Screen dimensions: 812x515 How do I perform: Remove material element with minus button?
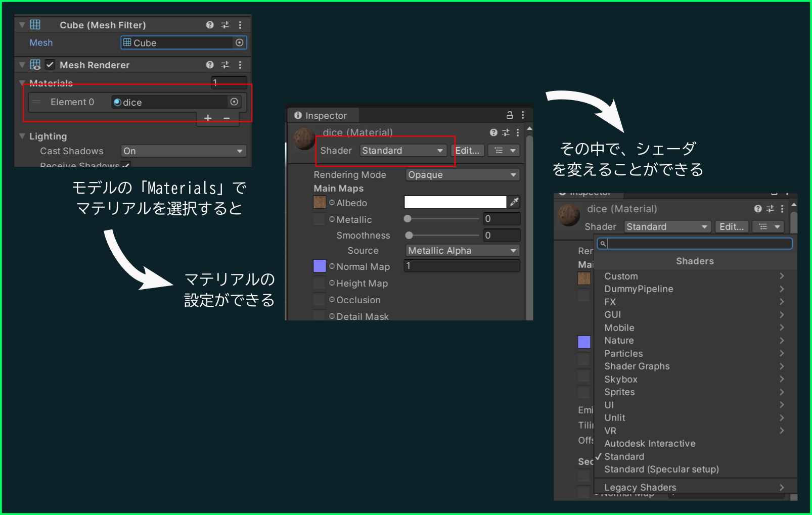227,118
